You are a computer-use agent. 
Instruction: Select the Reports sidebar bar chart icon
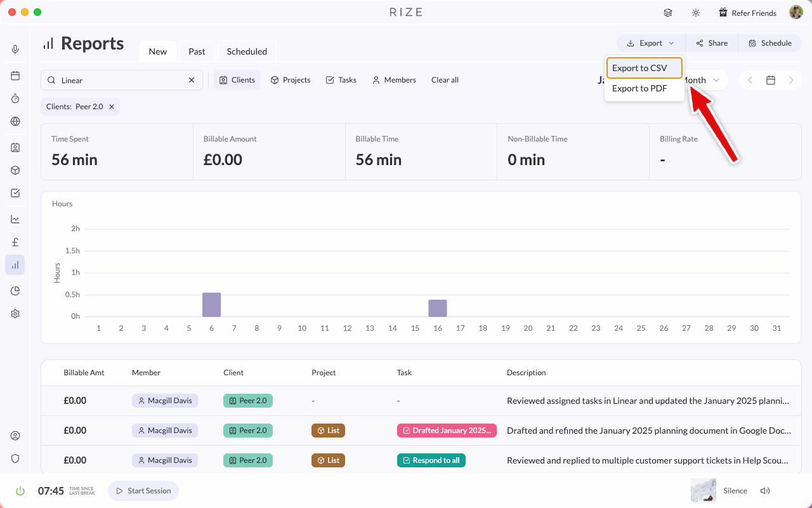pyautogui.click(x=15, y=265)
